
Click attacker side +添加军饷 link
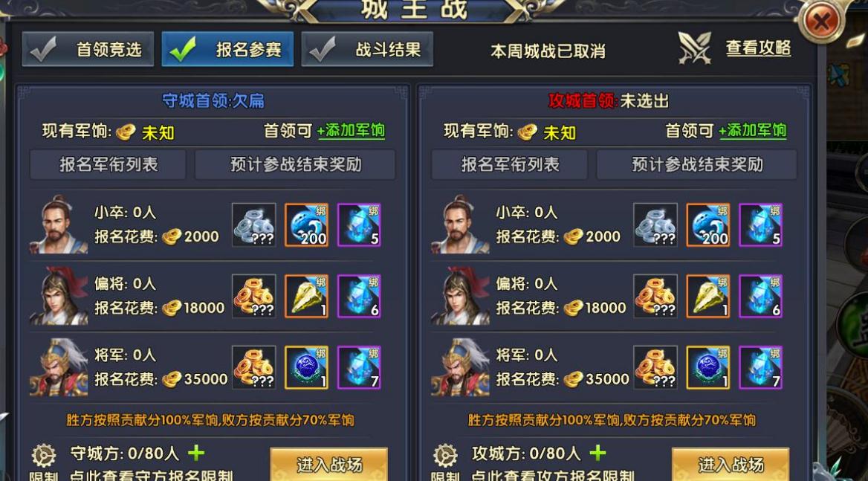[x=752, y=131]
